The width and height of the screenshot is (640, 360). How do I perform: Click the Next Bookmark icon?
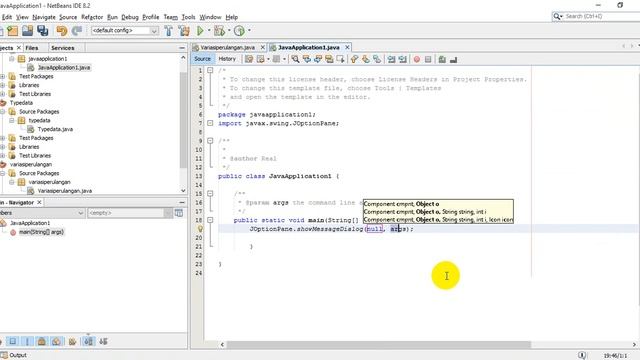366,60
